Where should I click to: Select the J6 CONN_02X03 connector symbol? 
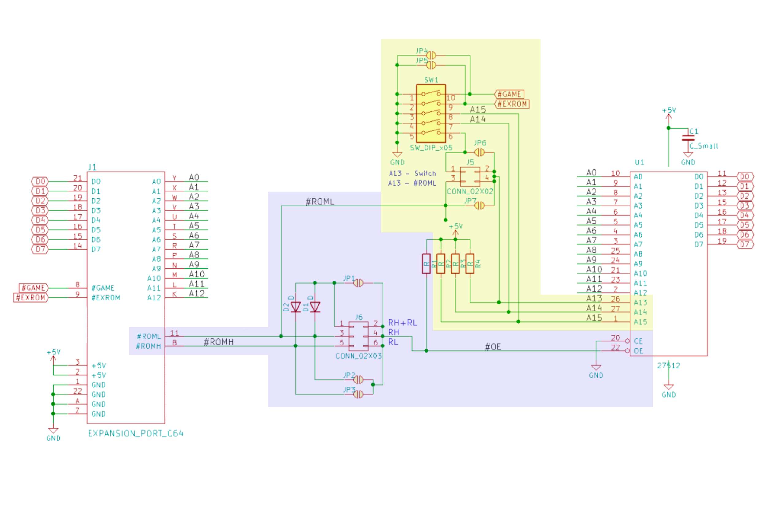pos(359,336)
